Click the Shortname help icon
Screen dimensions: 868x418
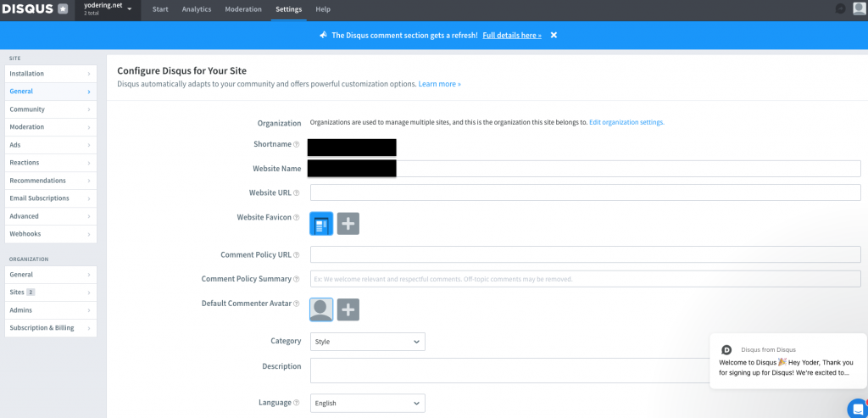coord(296,144)
